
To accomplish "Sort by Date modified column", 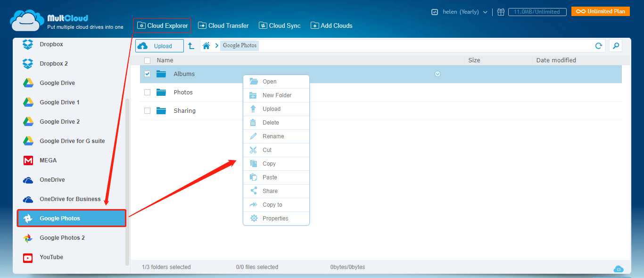I will pos(556,60).
